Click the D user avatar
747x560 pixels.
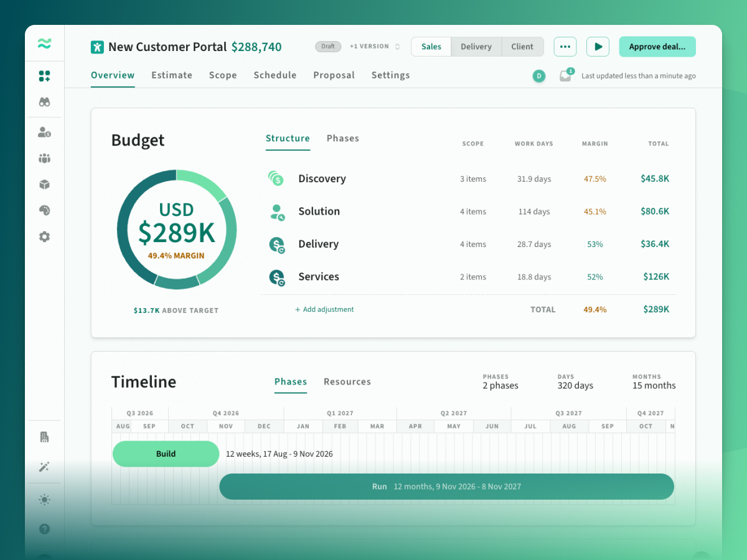(x=539, y=76)
